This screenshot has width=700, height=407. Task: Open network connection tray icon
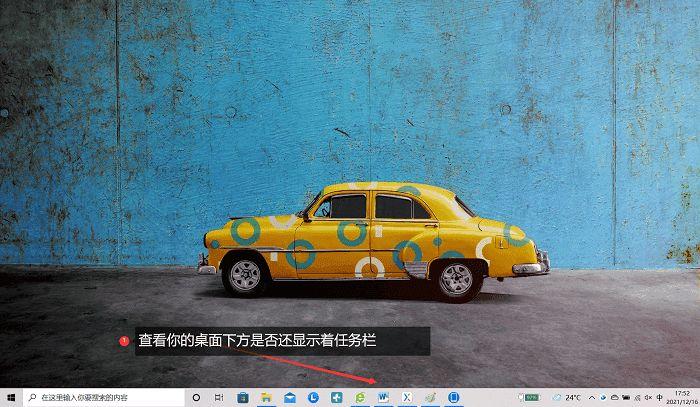638,397
